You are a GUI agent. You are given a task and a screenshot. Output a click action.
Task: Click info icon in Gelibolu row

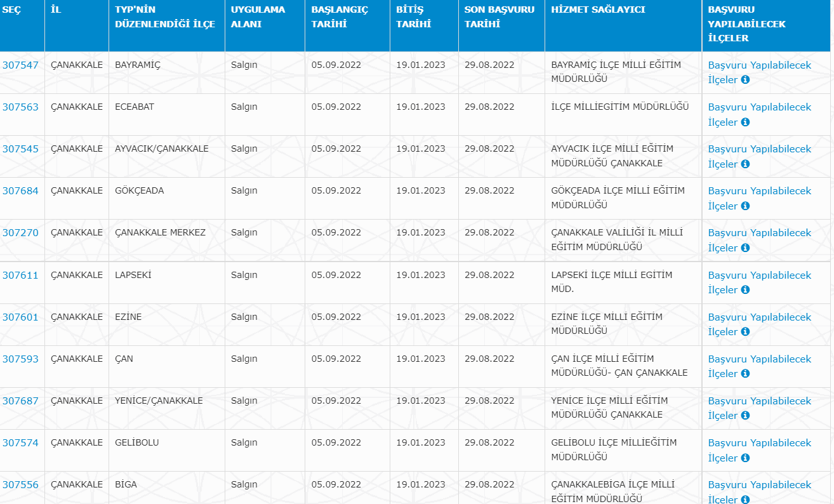point(745,458)
